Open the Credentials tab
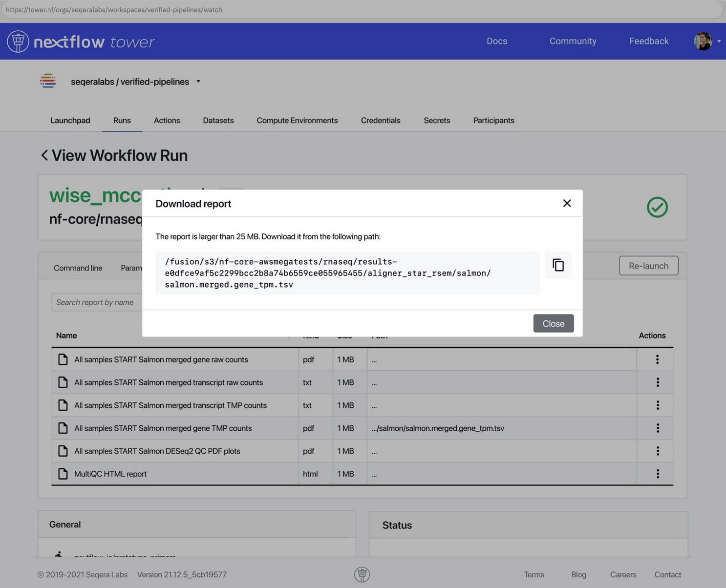The image size is (726, 588). tap(381, 120)
